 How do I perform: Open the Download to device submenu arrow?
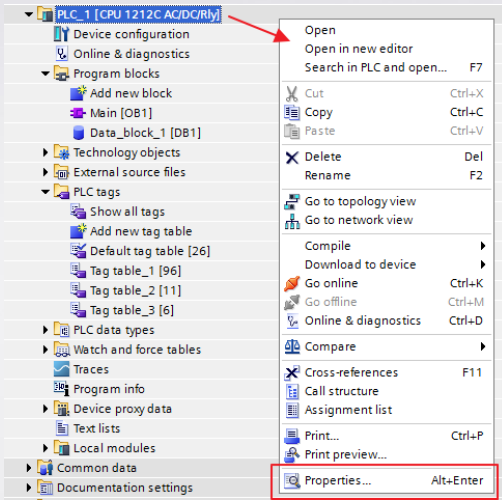pyautogui.click(x=483, y=265)
